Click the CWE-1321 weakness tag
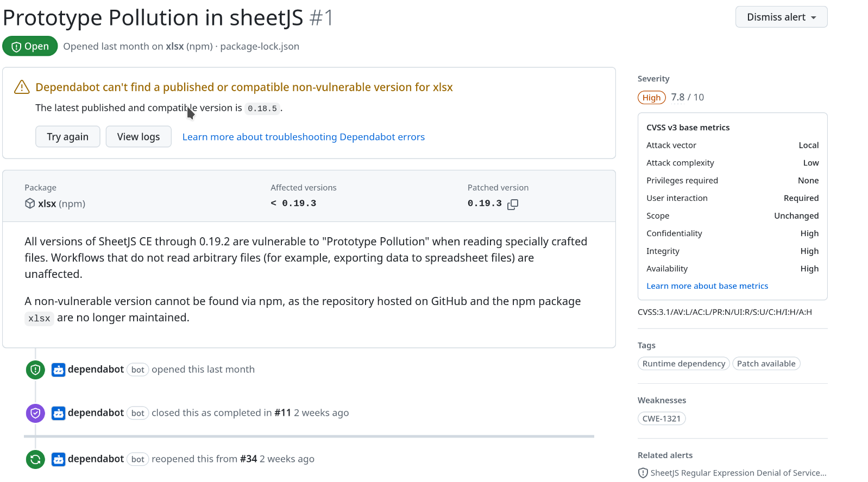 [x=662, y=418]
